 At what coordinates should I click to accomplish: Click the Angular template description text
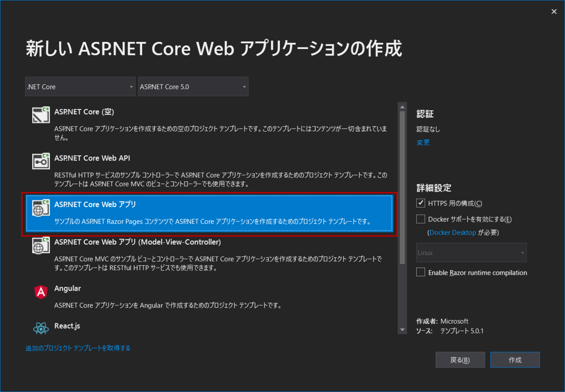[168, 305]
